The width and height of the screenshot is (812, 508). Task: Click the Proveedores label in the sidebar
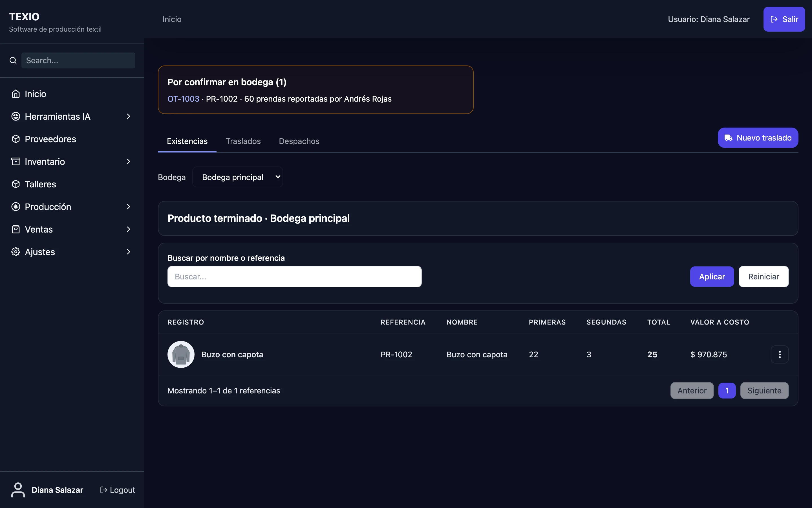(x=50, y=139)
